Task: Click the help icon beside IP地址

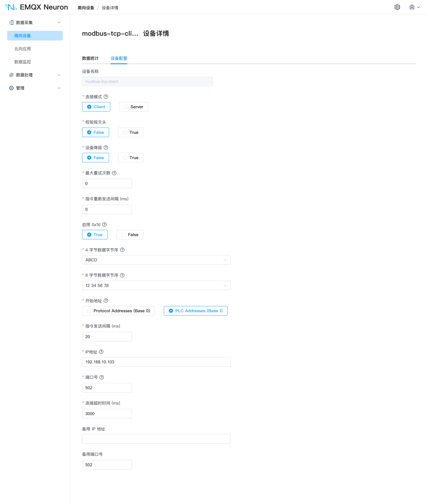Action: pyautogui.click(x=101, y=352)
